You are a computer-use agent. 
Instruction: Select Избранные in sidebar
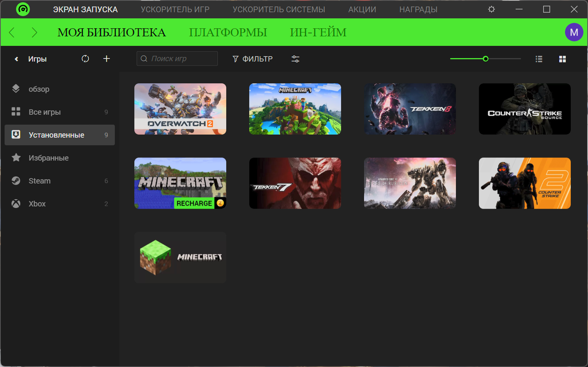coord(60,158)
